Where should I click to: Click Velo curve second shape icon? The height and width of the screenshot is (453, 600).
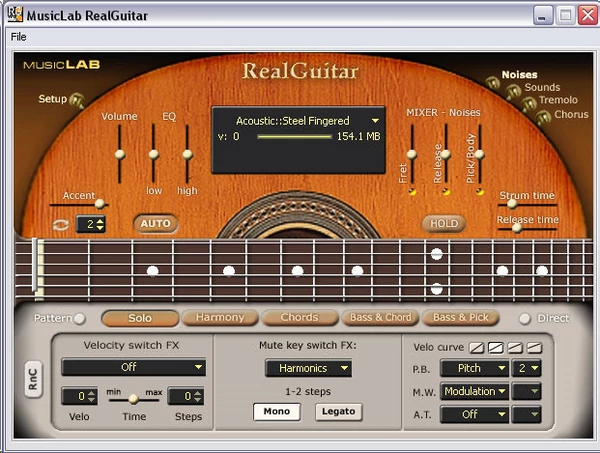pyautogui.click(x=496, y=348)
